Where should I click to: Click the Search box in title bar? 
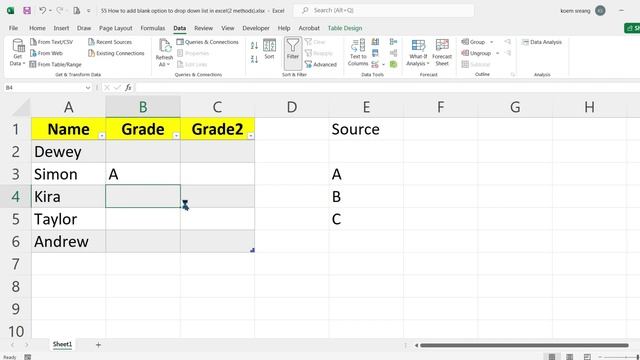point(384,11)
